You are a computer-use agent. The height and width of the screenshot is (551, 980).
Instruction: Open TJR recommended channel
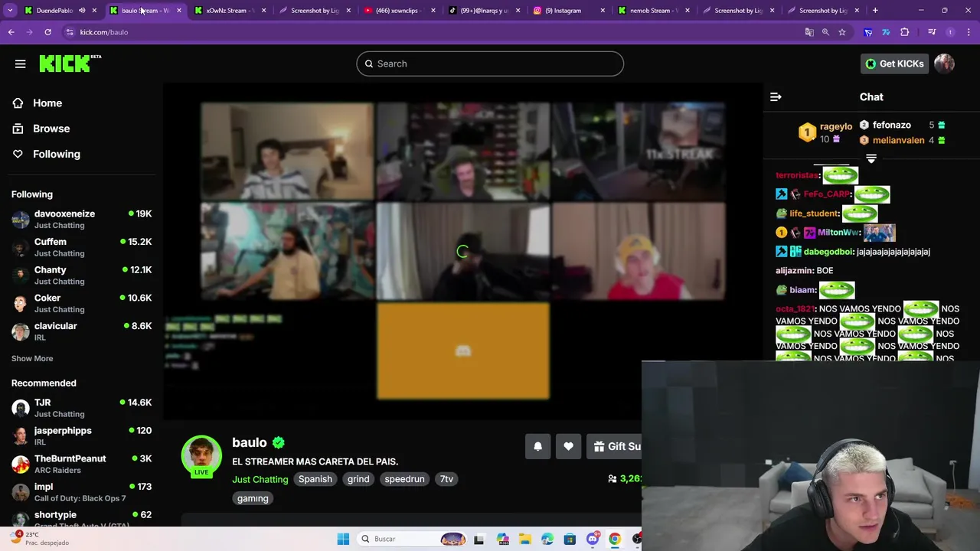81,408
